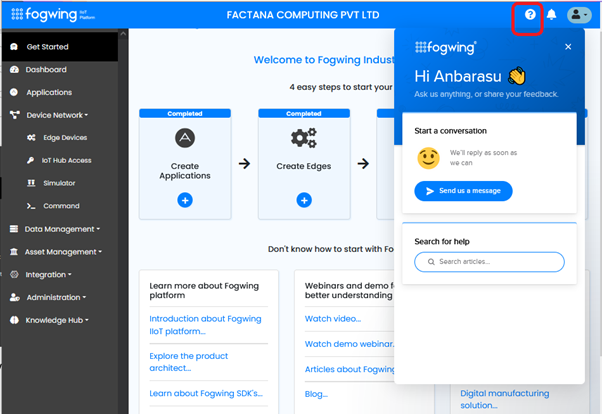Click the Get Started home icon
The height and width of the screenshot is (414, 602).
pyautogui.click(x=14, y=47)
